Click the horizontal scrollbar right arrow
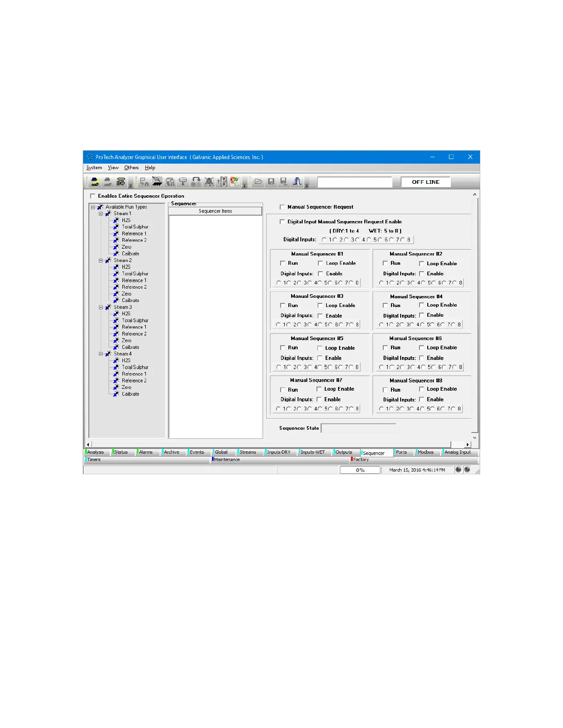Viewport: 563px width, 728px height. coord(468,445)
